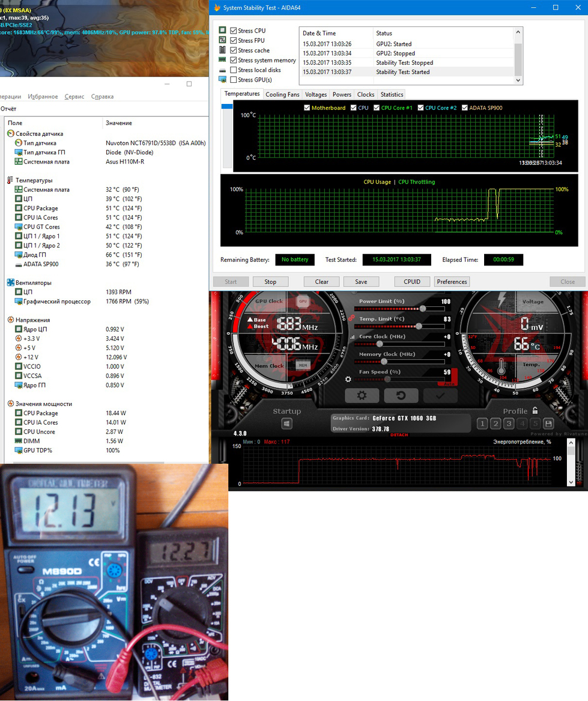Select the 'Диод ГП' 66 °C row
This screenshot has height=701, width=588.
tap(106, 255)
